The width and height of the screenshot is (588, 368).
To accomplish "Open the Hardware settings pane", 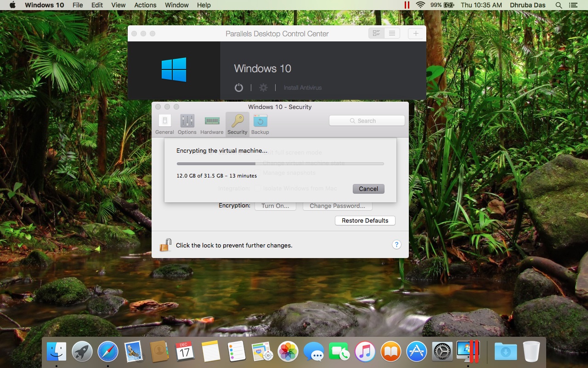I will (x=212, y=124).
